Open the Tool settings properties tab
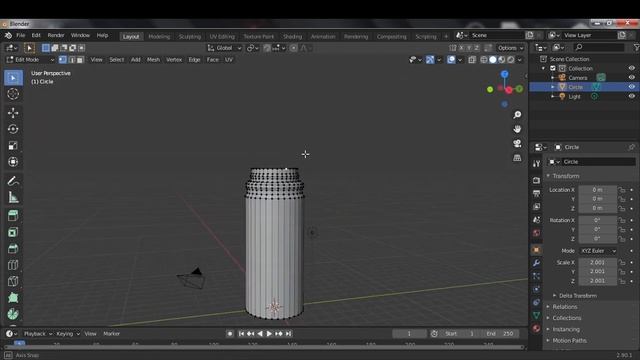The width and height of the screenshot is (640, 360). click(x=536, y=164)
